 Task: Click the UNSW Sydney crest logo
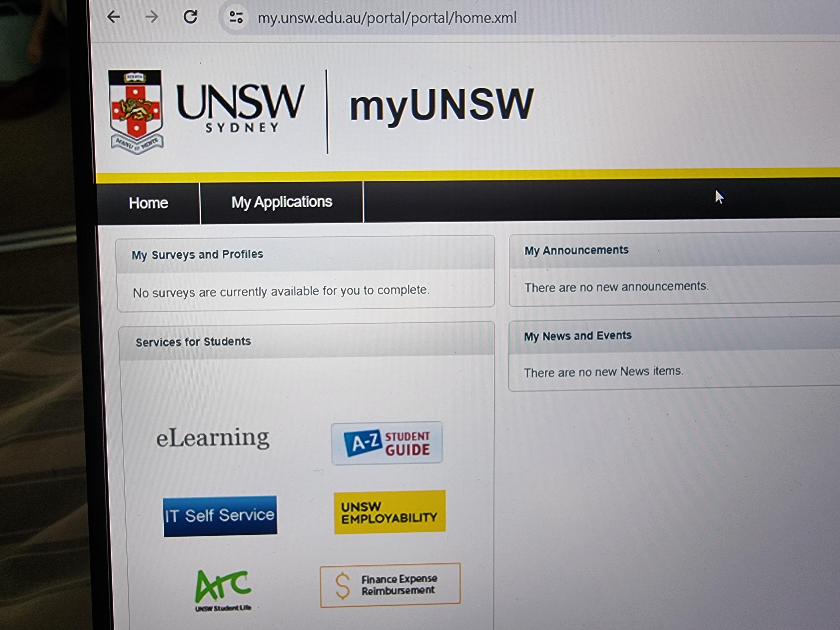coord(136,112)
